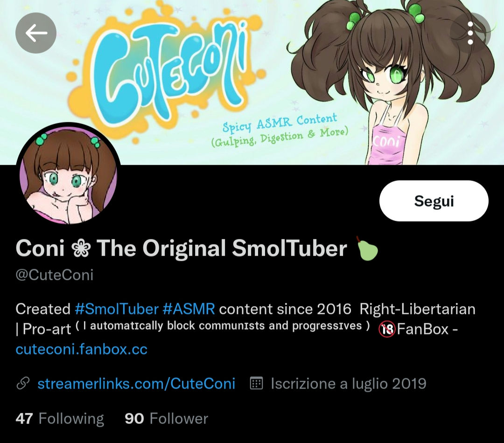The height and width of the screenshot is (443, 504).
Task: Click the flower symbol after Coni
Action: 81,249
